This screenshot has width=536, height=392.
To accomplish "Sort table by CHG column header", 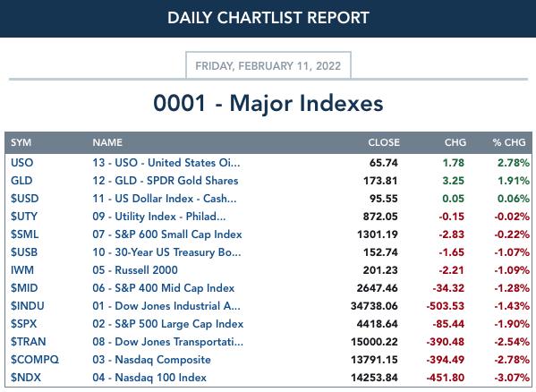I will pyautogui.click(x=455, y=142).
